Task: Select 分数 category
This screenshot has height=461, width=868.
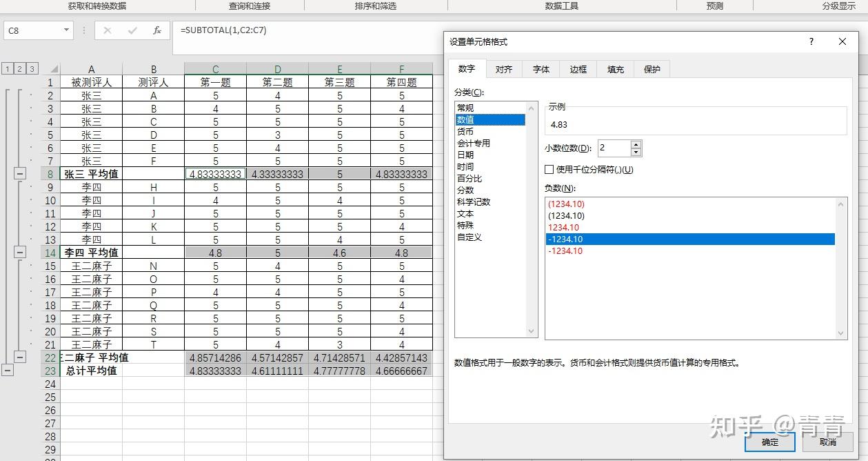Action: (x=490, y=190)
